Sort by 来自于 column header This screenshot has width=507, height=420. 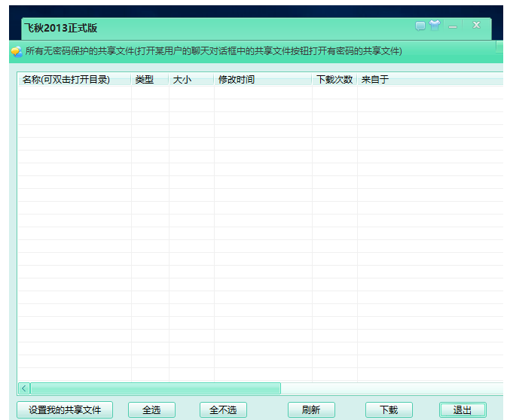[x=430, y=80]
